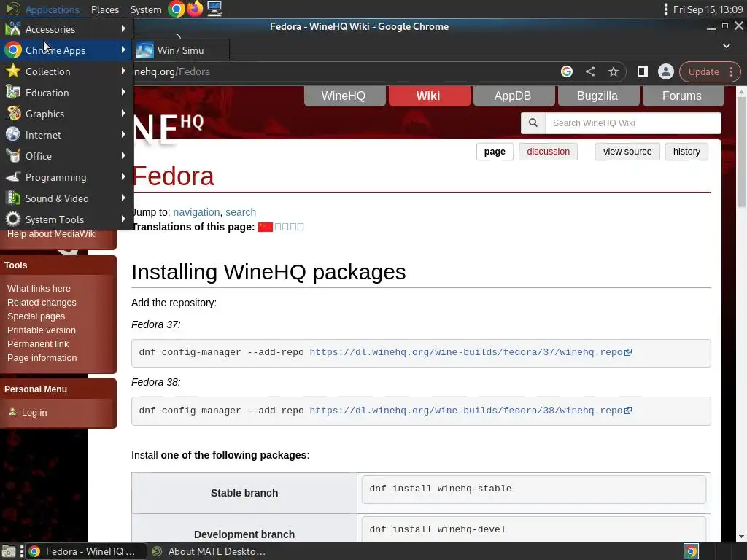Screen dimensions: 747x560
Task: Expand Accessories submenu arrow
Action: tap(123, 28)
